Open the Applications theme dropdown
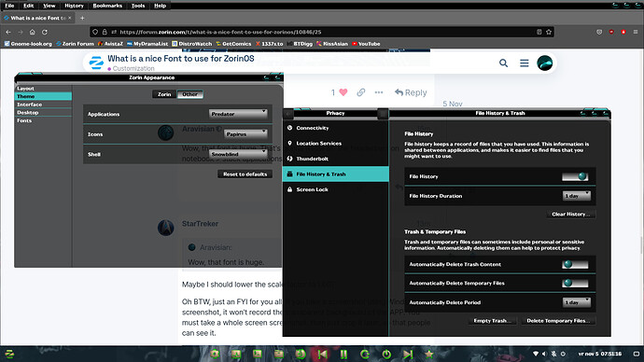 pos(238,114)
